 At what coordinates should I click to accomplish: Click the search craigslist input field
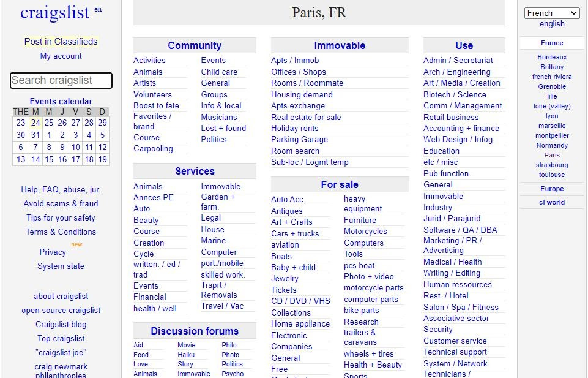pos(61,80)
